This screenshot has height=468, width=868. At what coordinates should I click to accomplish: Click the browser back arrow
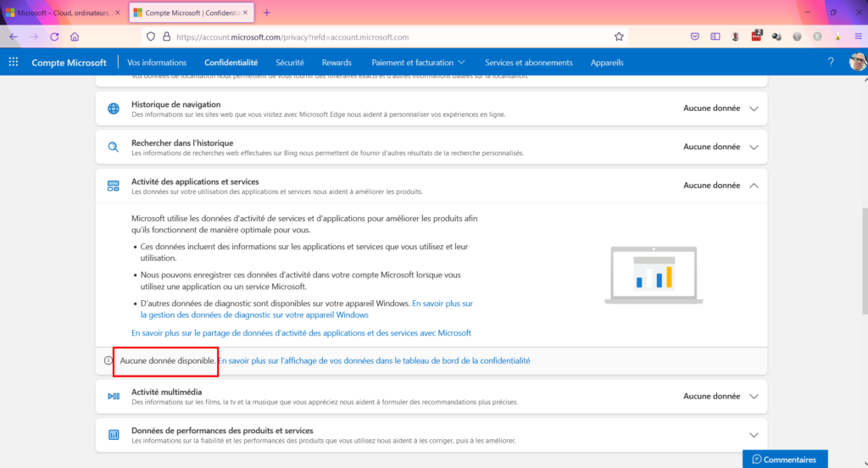[x=14, y=37]
